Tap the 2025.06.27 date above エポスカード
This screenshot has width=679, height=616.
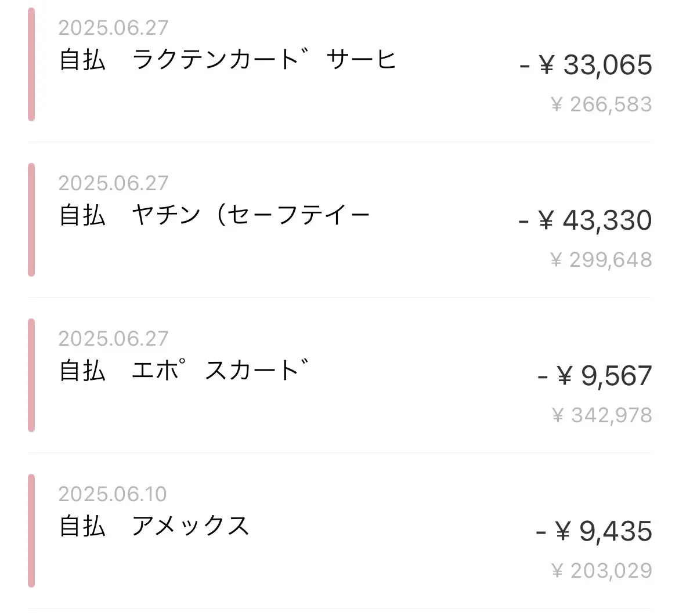pos(113,339)
